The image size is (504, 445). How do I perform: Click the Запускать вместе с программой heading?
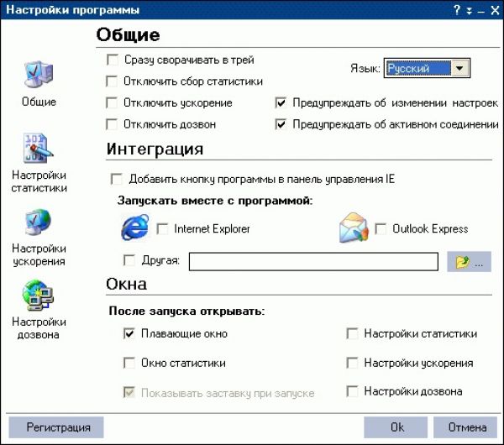click(x=215, y=201)
